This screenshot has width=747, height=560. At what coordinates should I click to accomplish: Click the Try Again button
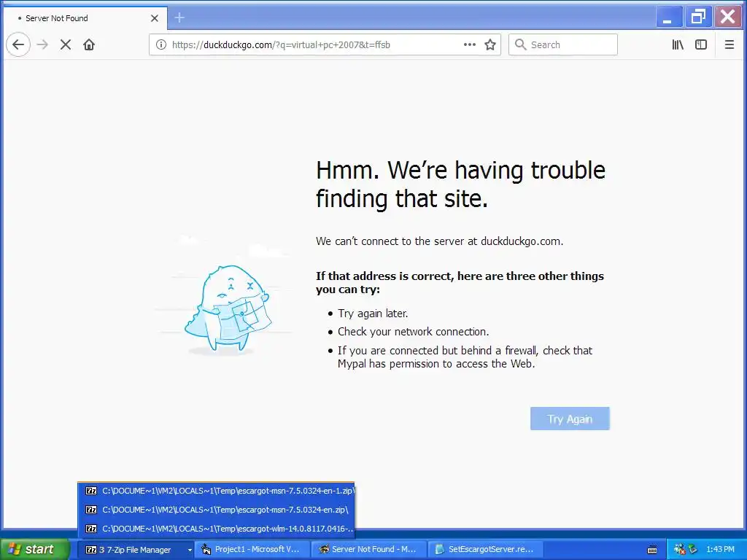click(x=570, y=419)
